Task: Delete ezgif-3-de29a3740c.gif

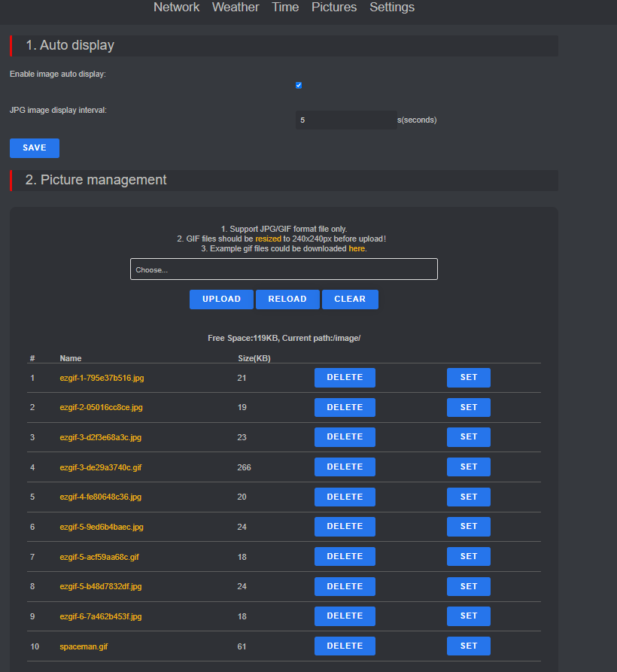Action: (345, 467)
